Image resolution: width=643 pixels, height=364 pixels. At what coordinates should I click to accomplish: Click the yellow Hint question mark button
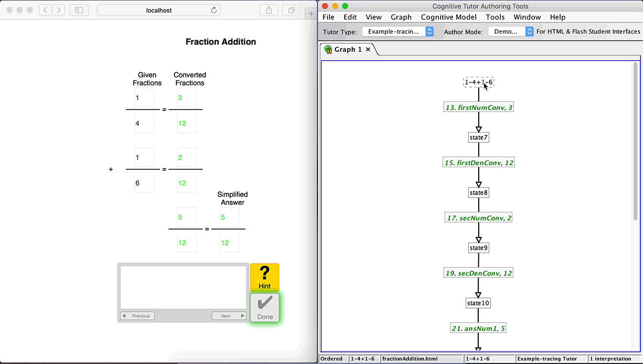pos(265,277)
